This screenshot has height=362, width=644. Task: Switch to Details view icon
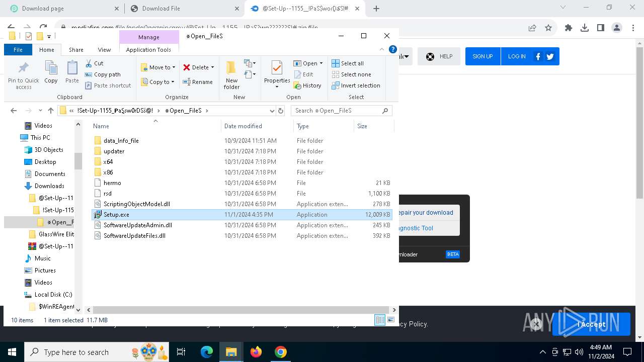(380, 320)
